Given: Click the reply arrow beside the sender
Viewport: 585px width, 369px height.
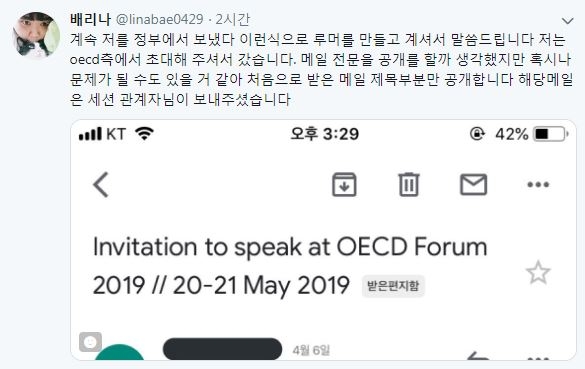Looking at the screenshot, I should (x=478, y=357).
